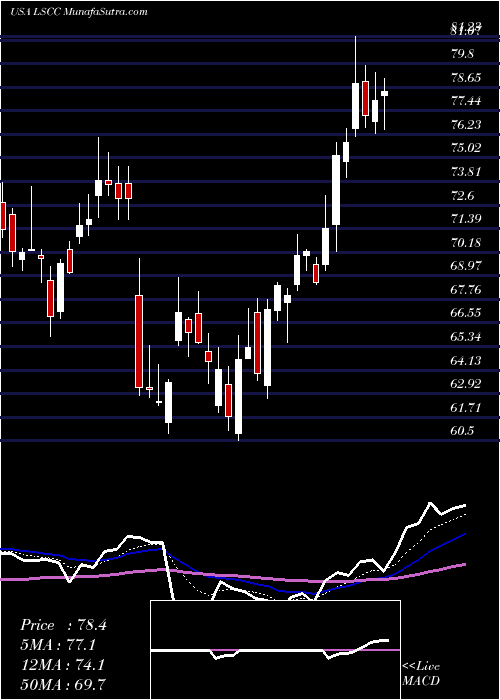Pick the 76.23 price axis label
Image resolution: width=500 pixels, height=700 pixels.
pyautogui.click(x=467, y=125)
